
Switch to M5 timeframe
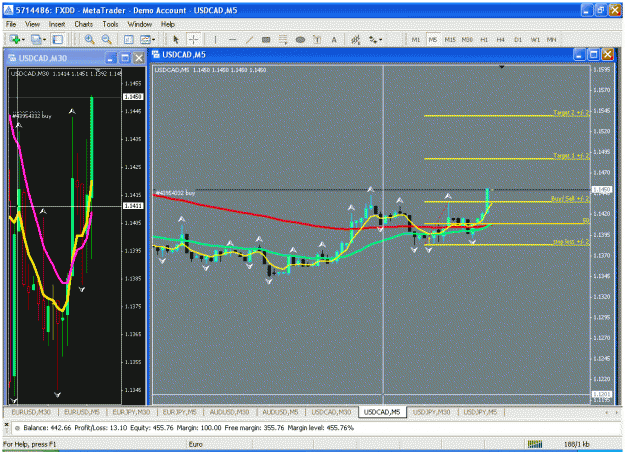pos(433,39)
